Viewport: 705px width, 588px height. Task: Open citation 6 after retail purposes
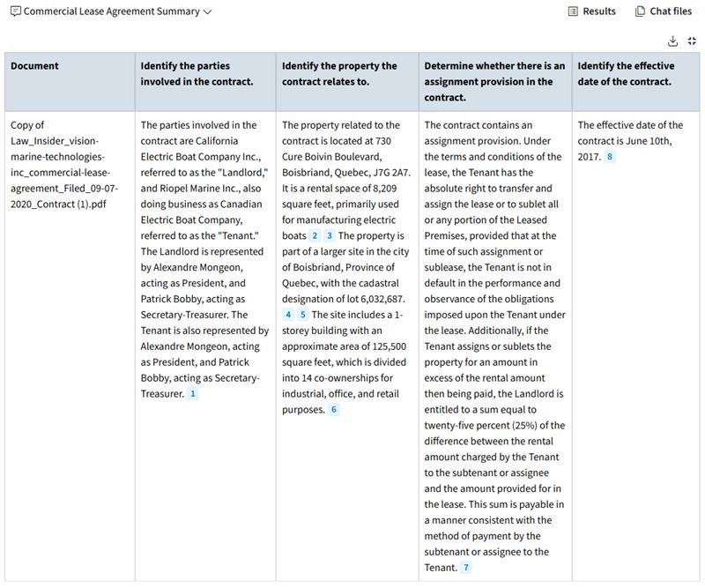click(x=334, y=410)
